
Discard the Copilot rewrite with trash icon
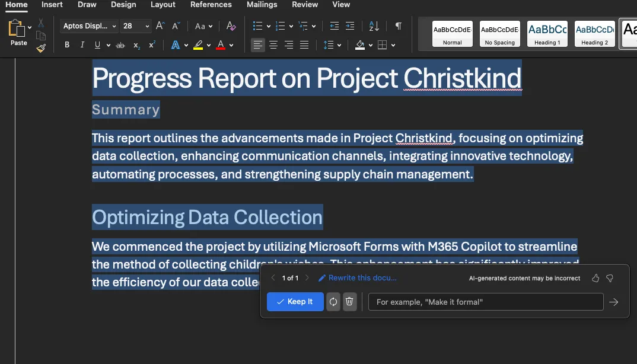(x=349, y=302)
